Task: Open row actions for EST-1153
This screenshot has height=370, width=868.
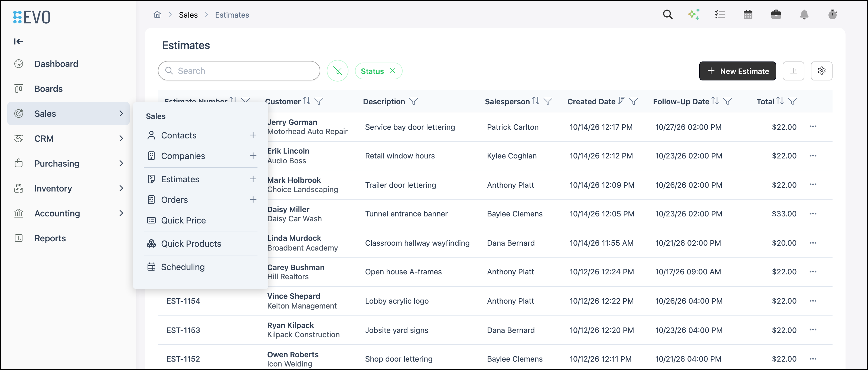Action: pyautogui.click(x=813, y=330)
